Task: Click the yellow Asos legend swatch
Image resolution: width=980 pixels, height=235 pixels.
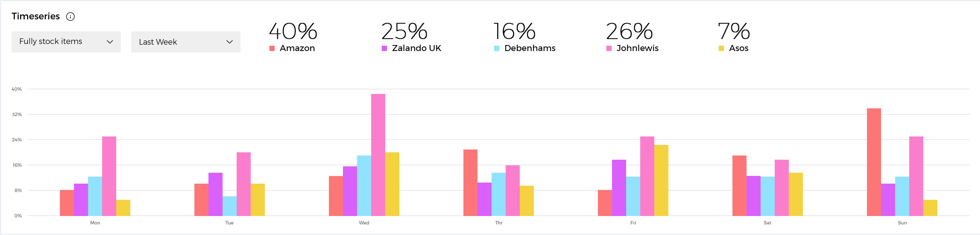Action: tap(721, 48)
